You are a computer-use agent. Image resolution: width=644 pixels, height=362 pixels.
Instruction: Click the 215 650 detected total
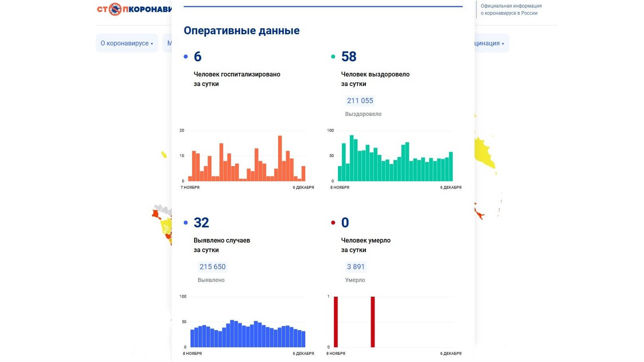(212, 267)
